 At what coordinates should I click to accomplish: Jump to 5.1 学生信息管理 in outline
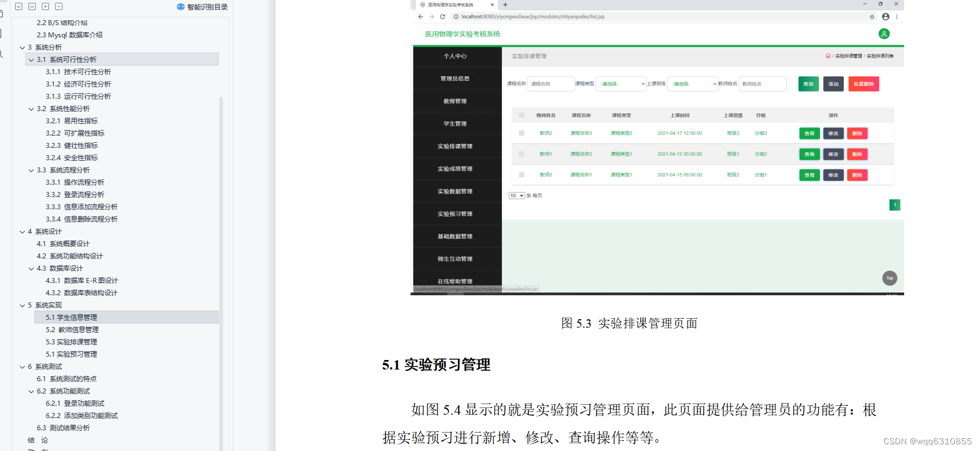pos(71,318)
